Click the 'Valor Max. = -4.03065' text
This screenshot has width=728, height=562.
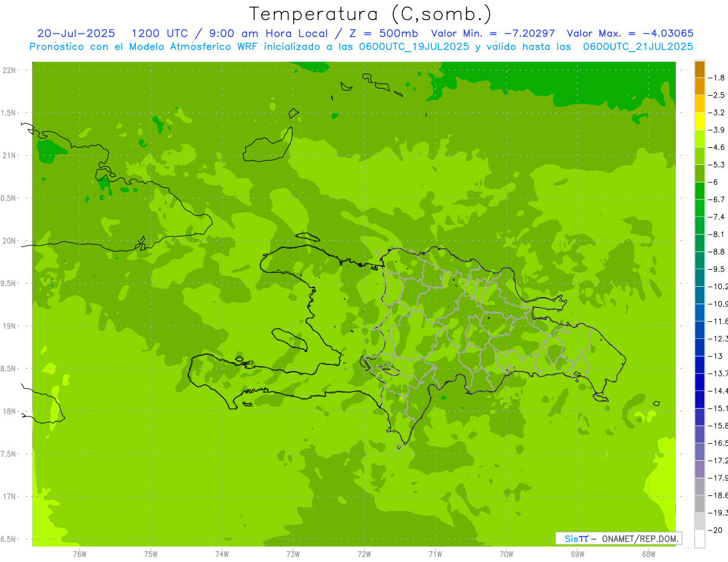(630, 33)
